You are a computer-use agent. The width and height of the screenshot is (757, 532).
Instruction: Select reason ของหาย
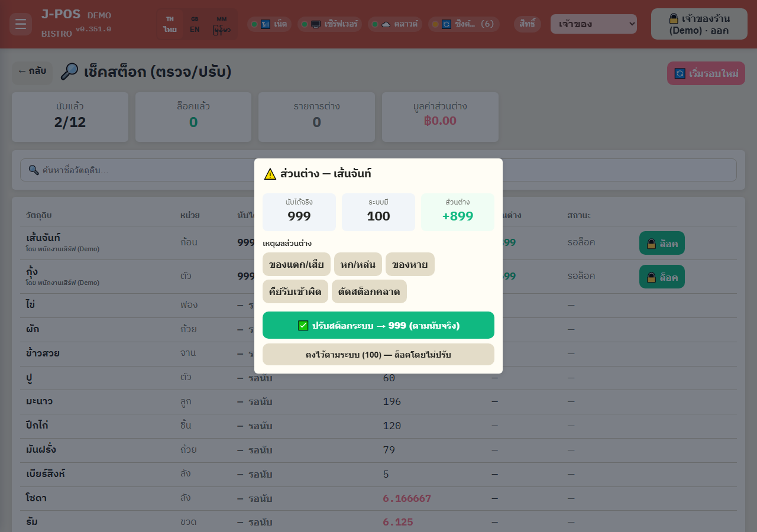pyautogui.click(x=410, y=264)
